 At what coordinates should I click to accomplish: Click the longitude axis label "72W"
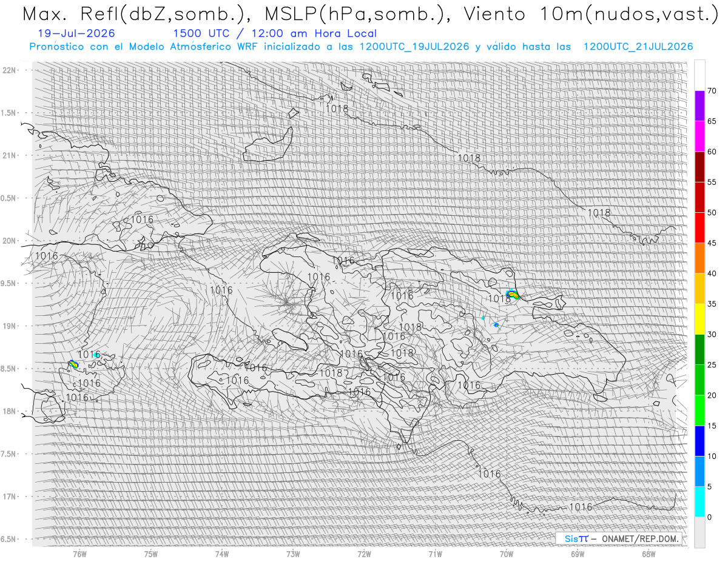pos(364,554)
